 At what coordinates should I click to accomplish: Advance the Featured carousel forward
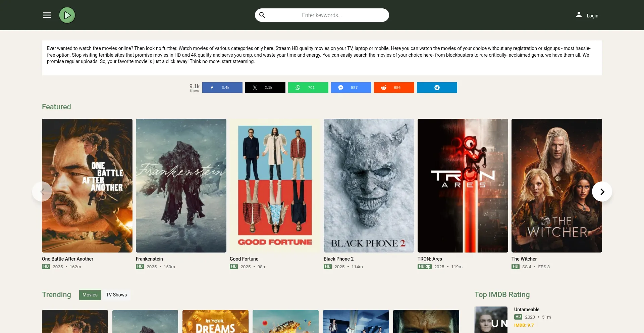[x=602, y=191]
